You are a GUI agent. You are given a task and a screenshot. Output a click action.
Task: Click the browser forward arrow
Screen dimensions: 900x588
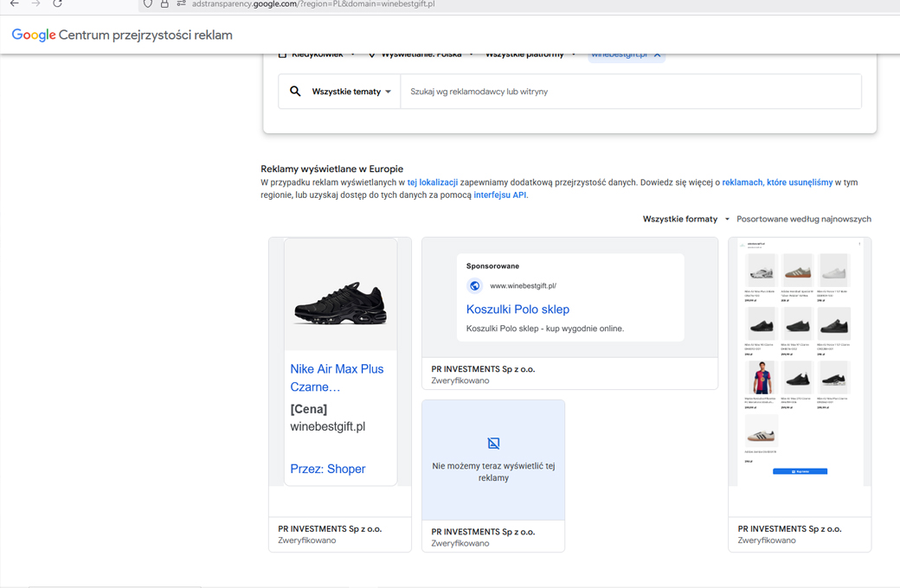pyautogui.click(x=35, y=3)
